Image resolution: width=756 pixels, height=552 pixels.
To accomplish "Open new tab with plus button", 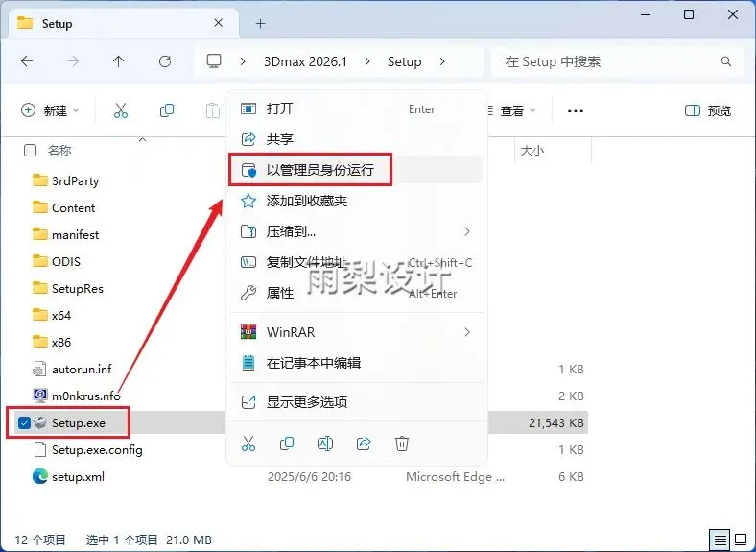I will coord(260,23).
